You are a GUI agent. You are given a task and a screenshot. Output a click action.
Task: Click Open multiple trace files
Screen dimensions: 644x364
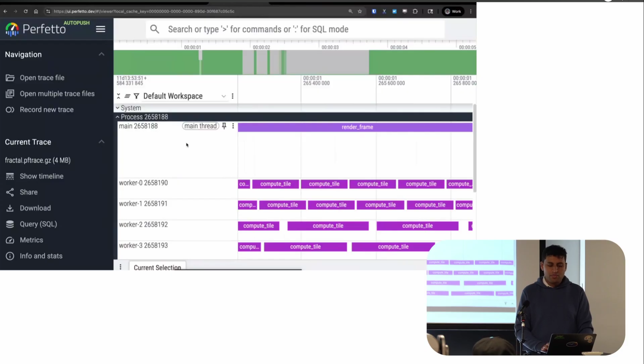coord(57,94)
